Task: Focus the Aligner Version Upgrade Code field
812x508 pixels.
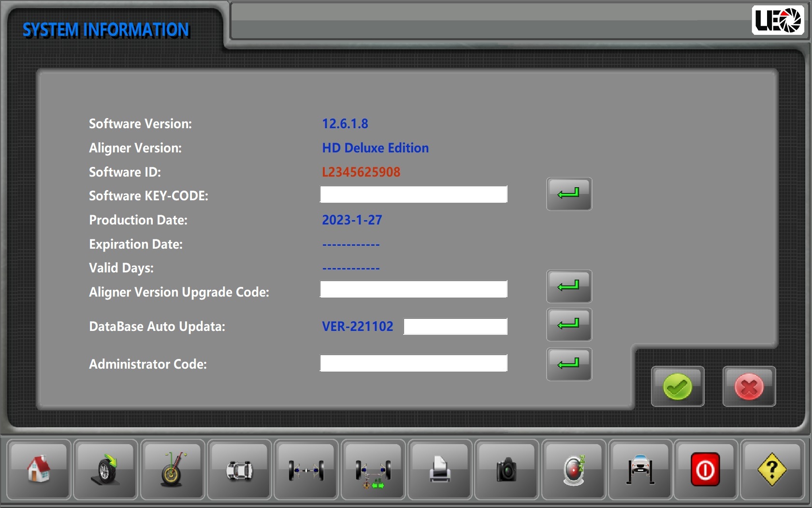Action: pyautogui.click(x=414, y=289)
